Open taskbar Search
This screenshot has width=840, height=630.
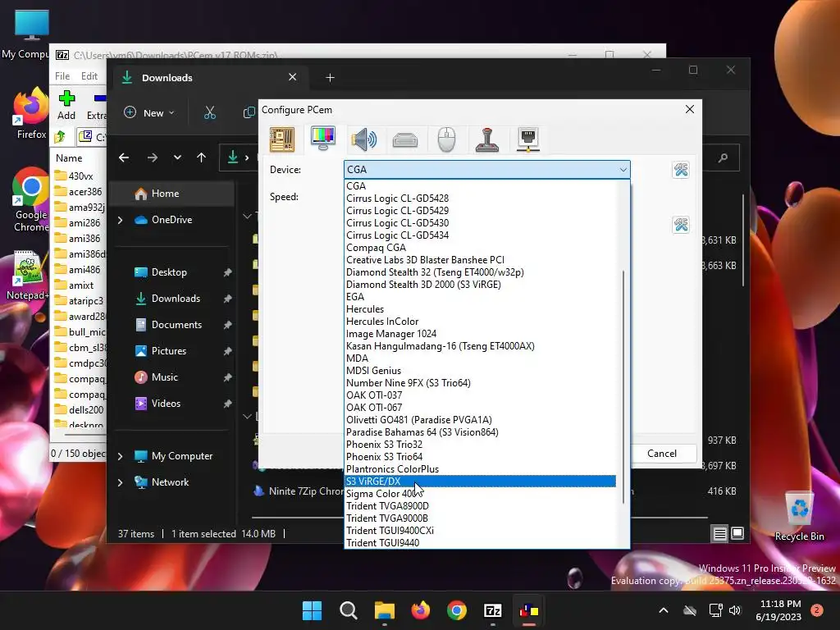pos(348,610)
